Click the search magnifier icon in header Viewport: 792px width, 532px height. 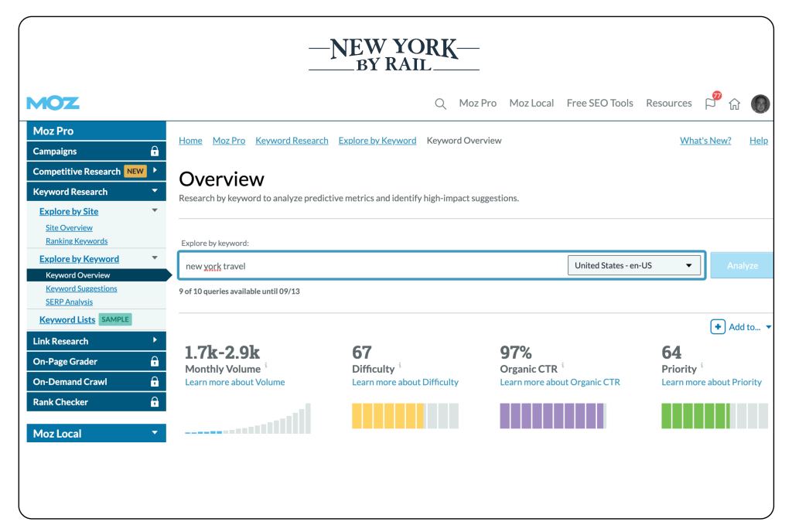(x=440, y=104)
